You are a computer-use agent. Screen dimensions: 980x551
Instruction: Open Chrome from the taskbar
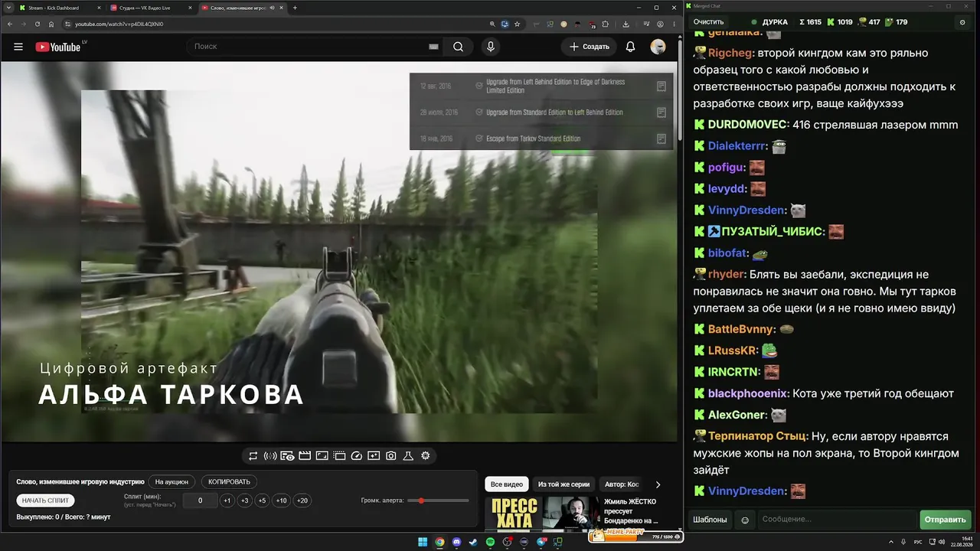(439, 543)
